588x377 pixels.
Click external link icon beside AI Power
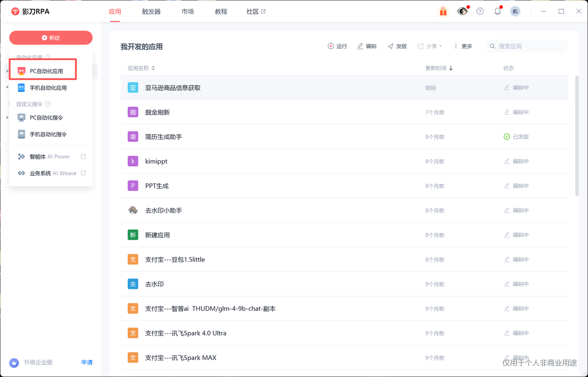point(84,157)
